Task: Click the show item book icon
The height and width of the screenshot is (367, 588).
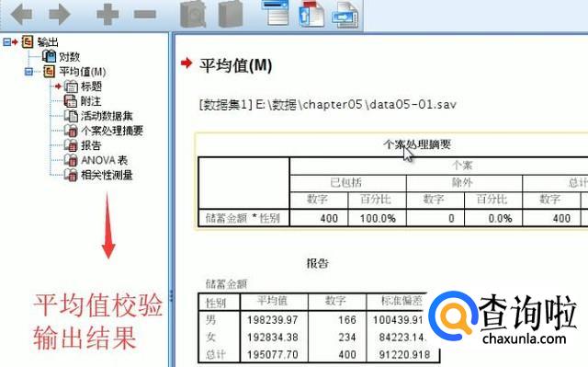Action: tap(193, 14)
